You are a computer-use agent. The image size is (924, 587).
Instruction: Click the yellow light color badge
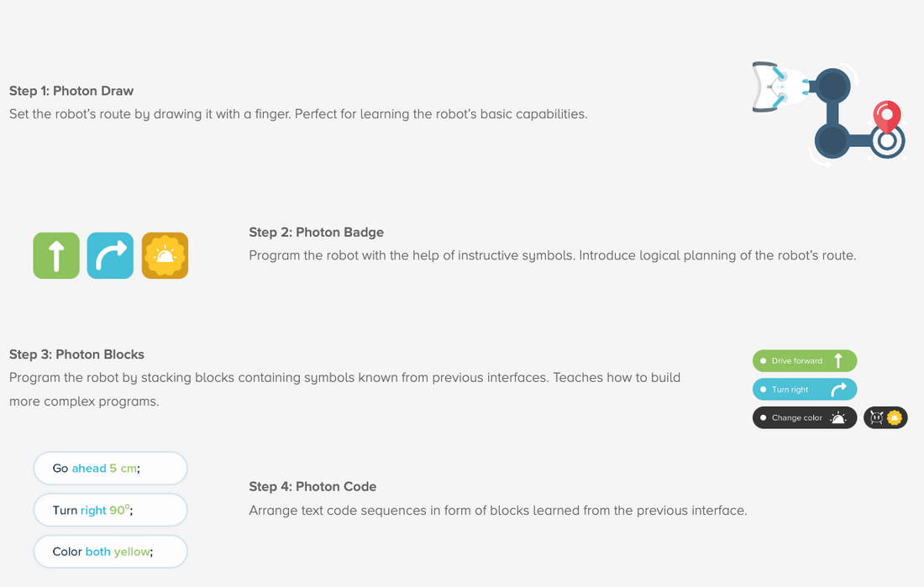(x=165, y=255)
